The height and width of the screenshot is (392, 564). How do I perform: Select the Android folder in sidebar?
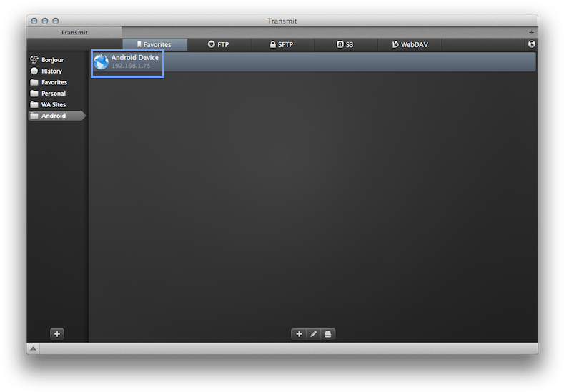pos(56,116)
